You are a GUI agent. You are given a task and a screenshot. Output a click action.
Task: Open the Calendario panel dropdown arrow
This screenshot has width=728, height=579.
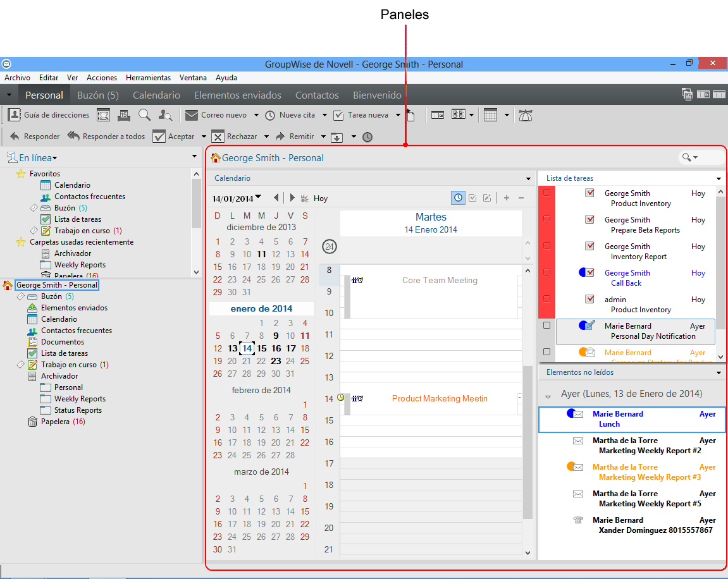tap(528, 179)
